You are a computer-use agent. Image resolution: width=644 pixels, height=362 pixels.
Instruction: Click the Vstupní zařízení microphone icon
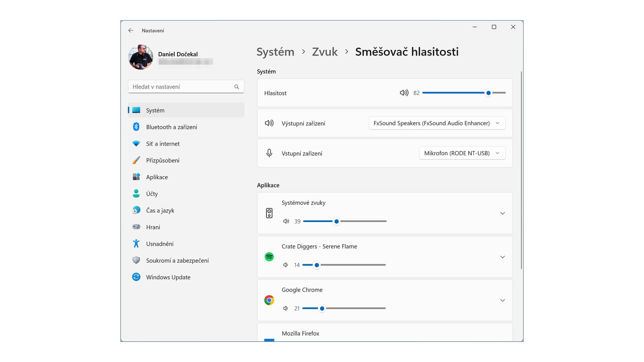coord(269,153)
